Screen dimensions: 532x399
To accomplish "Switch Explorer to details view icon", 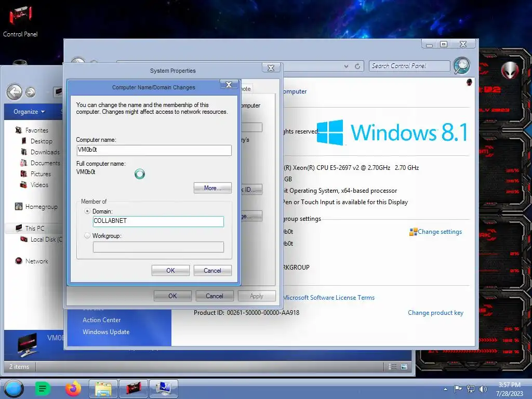I will pyautogui.click(x=393, y=366).
